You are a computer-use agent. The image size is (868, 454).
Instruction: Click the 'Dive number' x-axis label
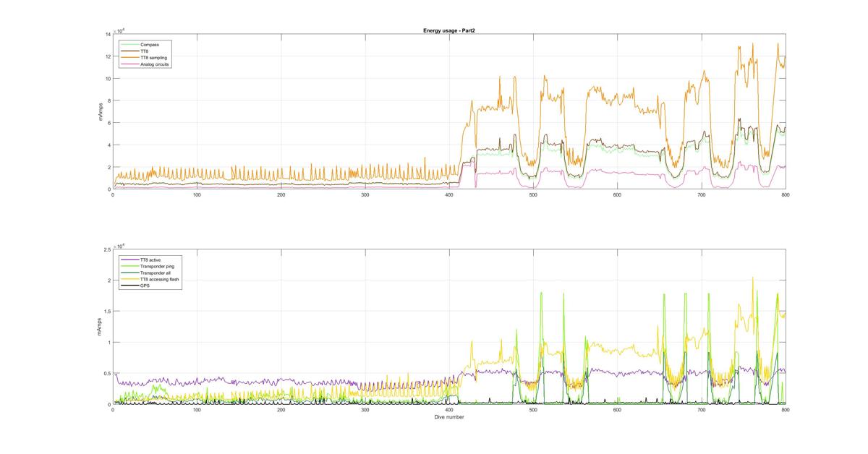449,417
